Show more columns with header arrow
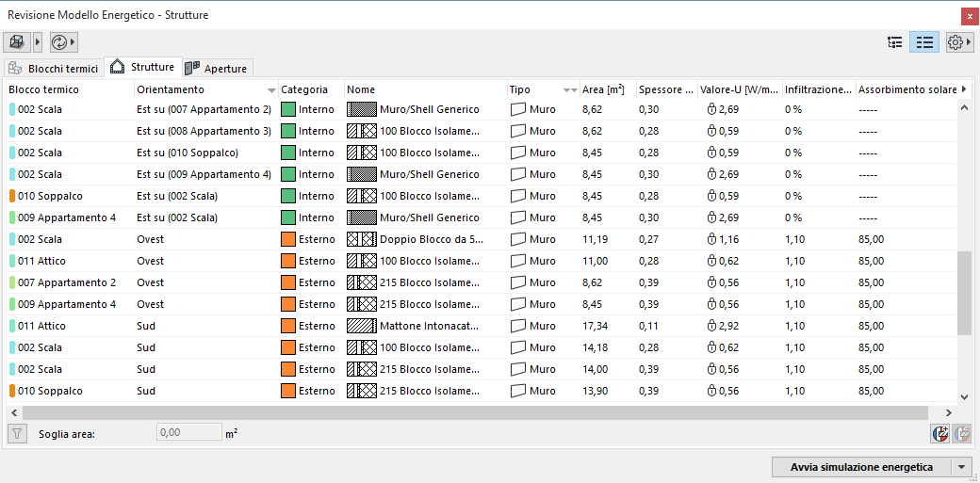The image size is (980, 483). tap(963, 90)
